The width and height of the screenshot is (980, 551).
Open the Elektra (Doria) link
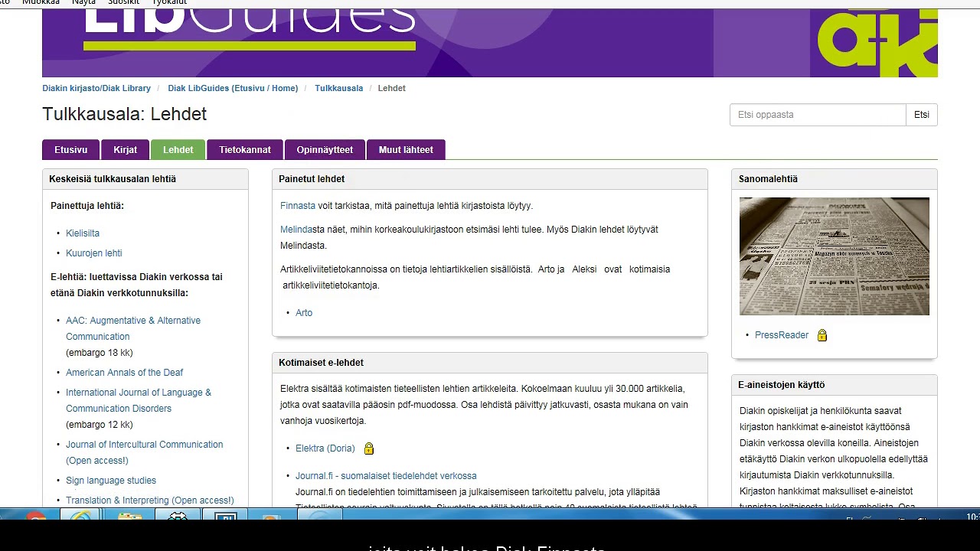325,448
